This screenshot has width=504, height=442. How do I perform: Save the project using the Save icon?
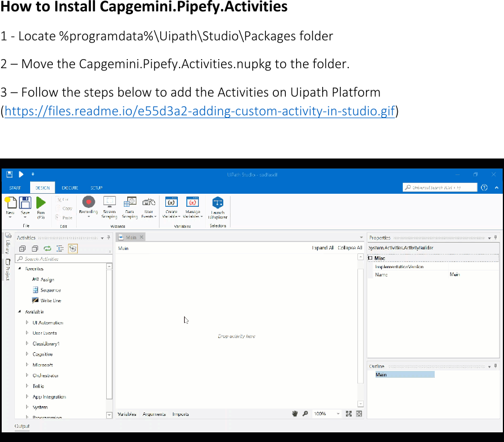24,203
